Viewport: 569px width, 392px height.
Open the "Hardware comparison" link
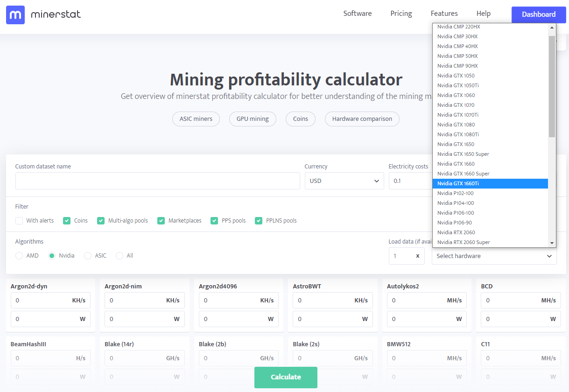click(362, 119)
